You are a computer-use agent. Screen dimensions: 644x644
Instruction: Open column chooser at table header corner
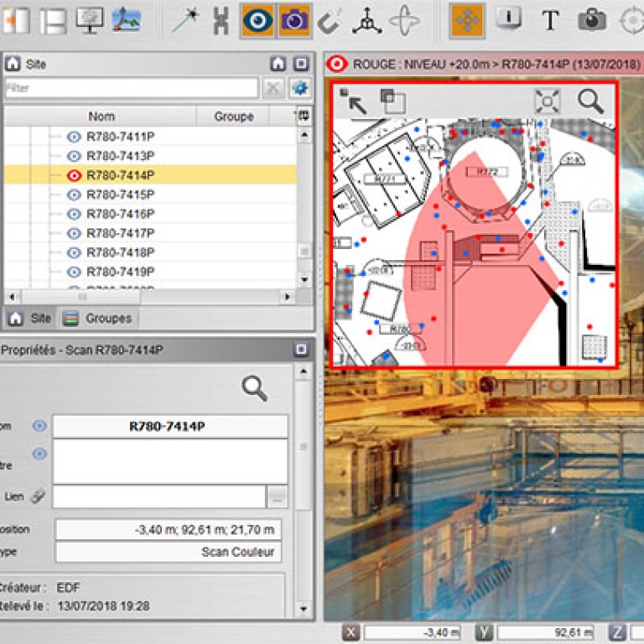(x=304, y=117)
